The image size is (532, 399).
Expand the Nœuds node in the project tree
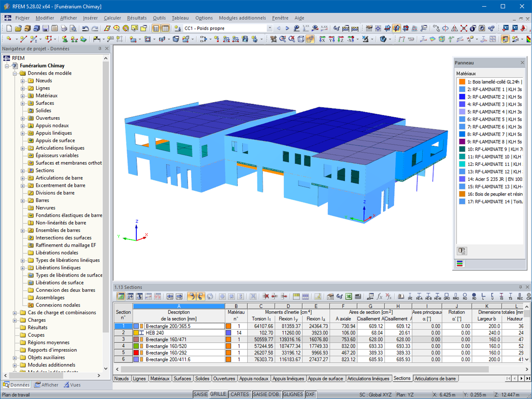click(23, 81)
